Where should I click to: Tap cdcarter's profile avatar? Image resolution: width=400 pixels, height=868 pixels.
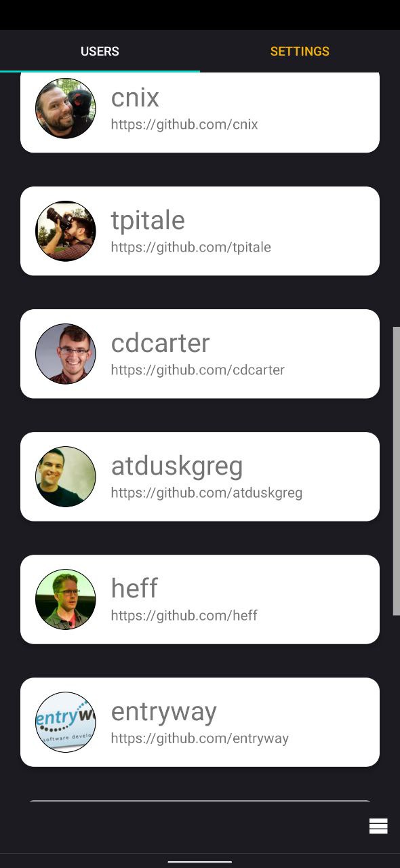(66, 353)
